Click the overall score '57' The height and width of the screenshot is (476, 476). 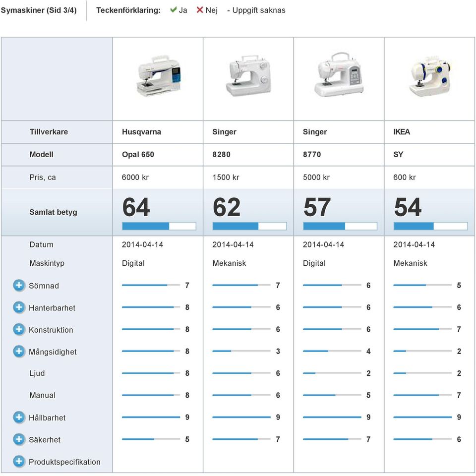(317, 207)
